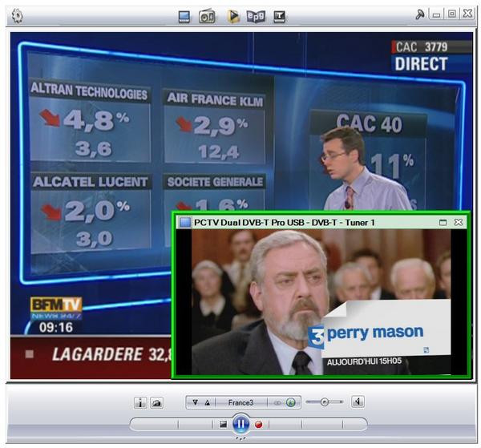Click the stop square button
Viewport: 481px width, 448px height.
(224, 425)
